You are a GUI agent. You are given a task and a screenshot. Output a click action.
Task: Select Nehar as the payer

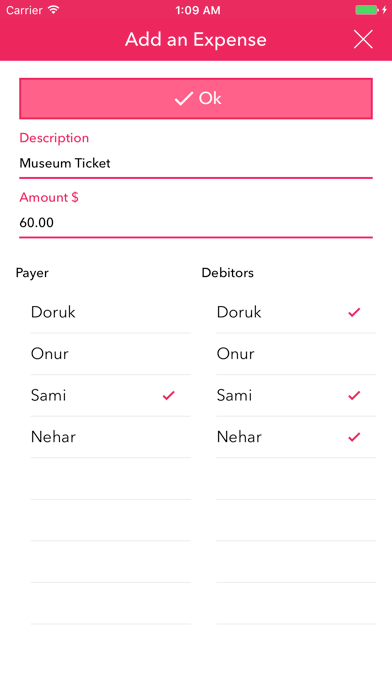[111, 437]
